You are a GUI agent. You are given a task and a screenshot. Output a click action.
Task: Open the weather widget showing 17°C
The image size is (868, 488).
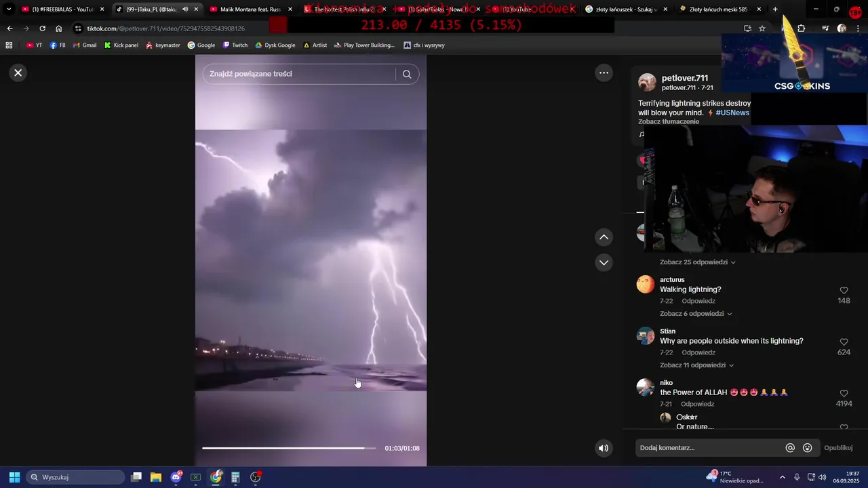pyautogui.click(x=735, y=477)
